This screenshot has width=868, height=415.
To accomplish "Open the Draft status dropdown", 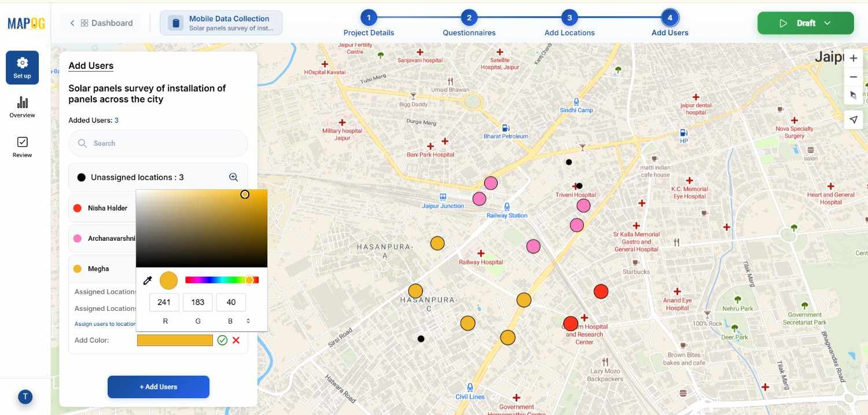I will pos(805,23).
